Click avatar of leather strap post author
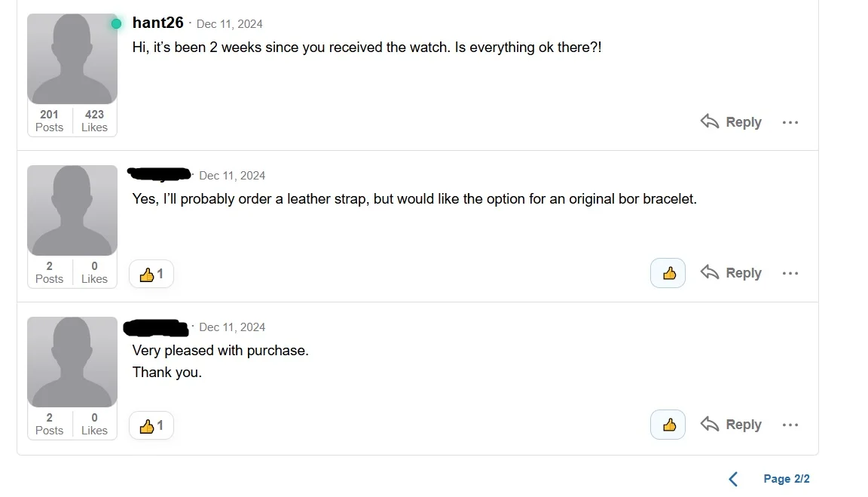Viewport: 868px width, 497px height. coord(72,210)
